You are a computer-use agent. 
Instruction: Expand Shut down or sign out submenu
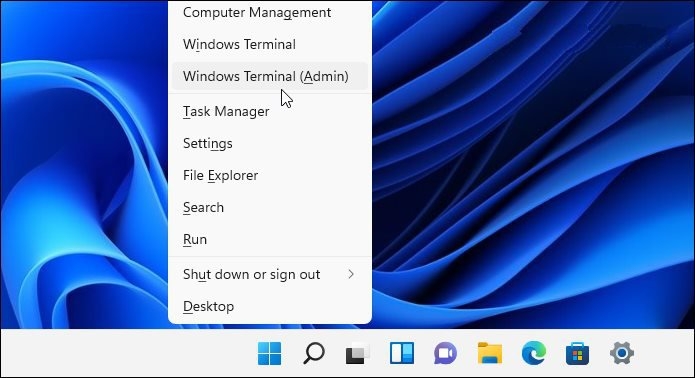(x=269, y=274)
